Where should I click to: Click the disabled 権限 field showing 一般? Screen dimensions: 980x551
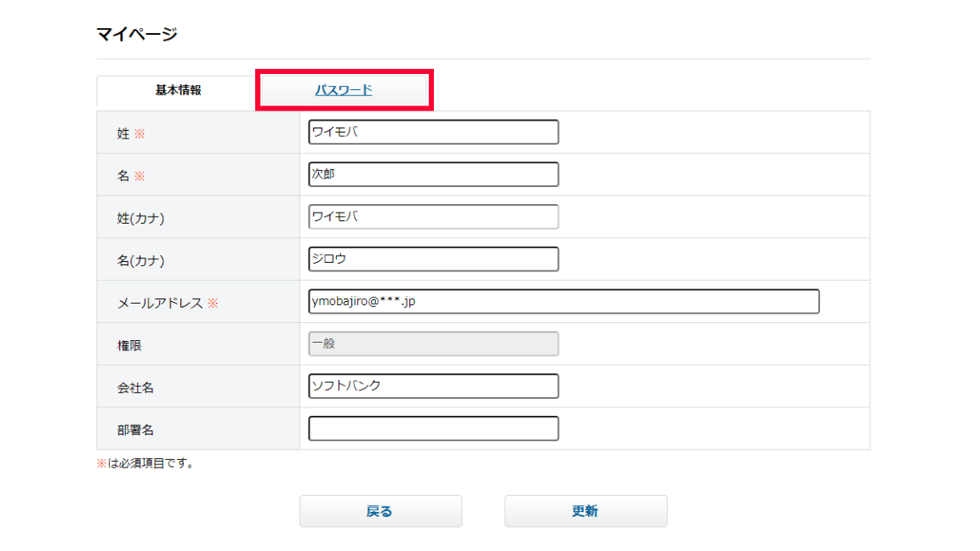[x=433, y=344]
